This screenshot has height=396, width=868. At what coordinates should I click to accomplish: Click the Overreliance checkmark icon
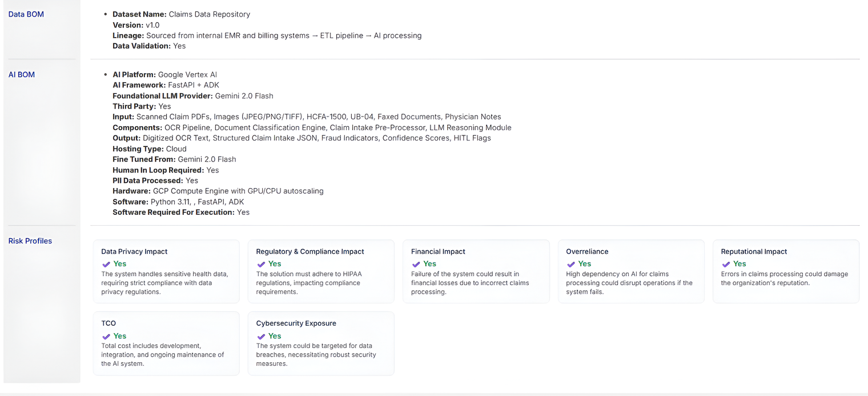click(x=570, y=265)
